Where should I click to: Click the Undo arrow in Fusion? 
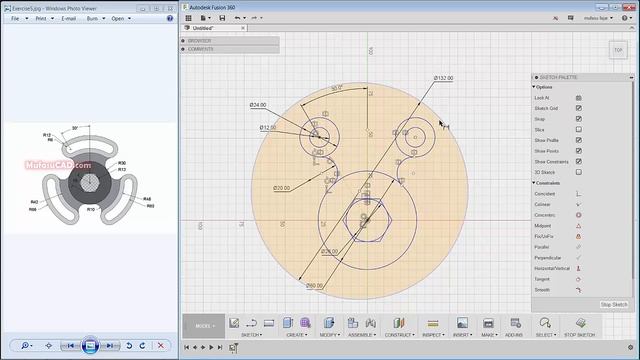(x=238, y=18)
